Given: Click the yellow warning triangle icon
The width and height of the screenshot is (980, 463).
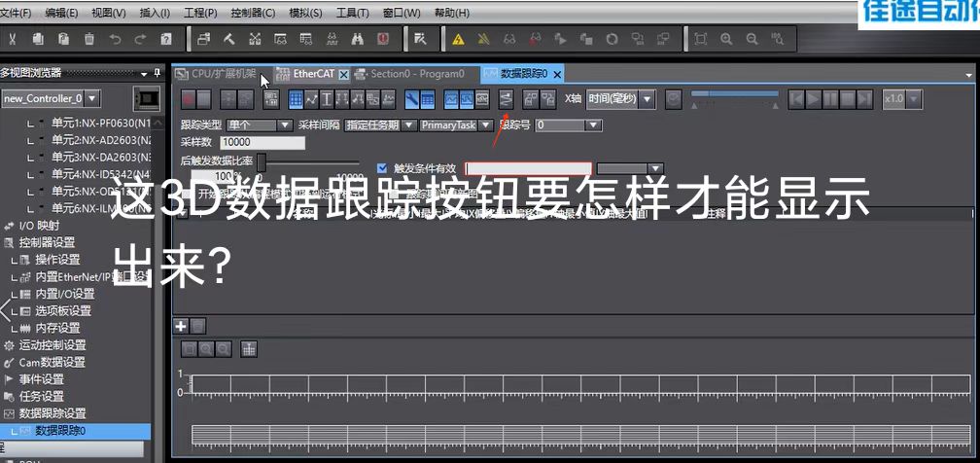Looking at the screenshot, I should click(x=458, y=39).
